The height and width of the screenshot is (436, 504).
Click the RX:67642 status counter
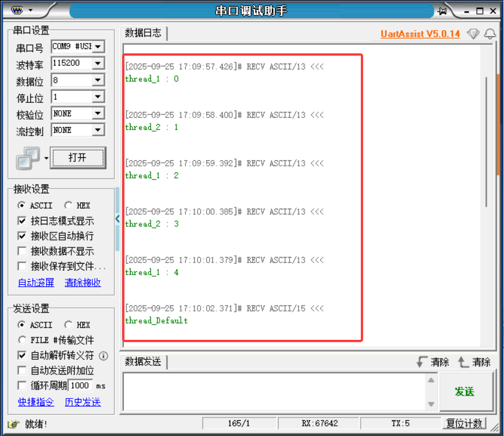click(319, 423)
